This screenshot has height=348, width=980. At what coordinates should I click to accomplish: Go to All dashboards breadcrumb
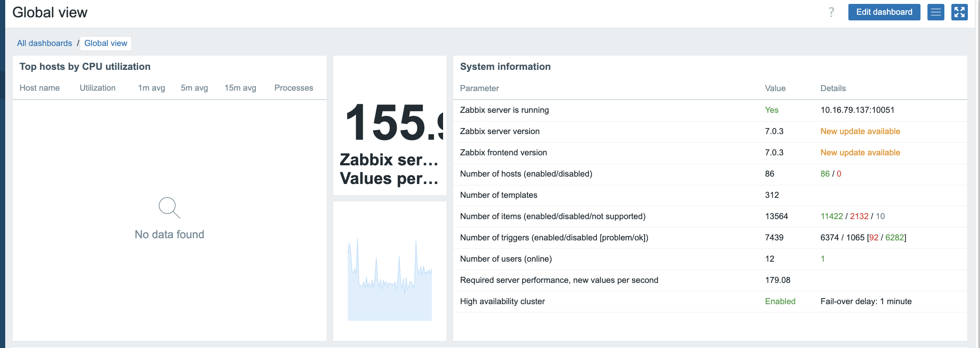tap(44, 43)
